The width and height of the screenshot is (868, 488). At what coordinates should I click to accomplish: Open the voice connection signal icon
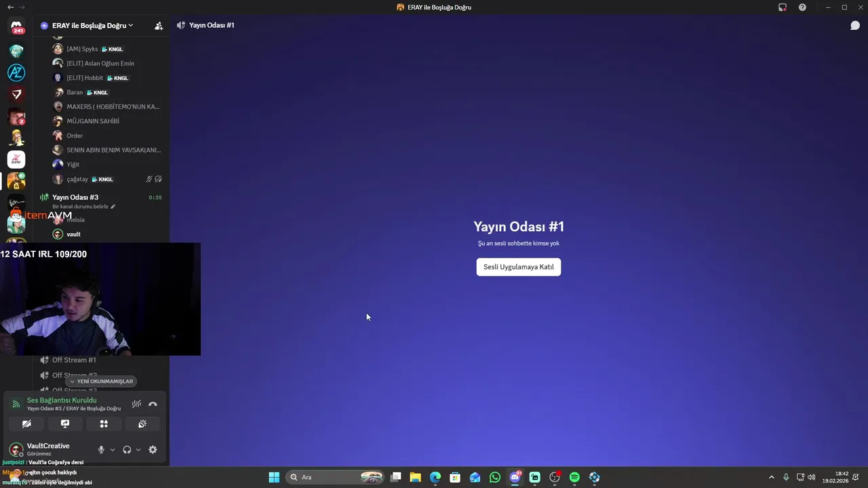pyautogui.click(x=16, y=404)
